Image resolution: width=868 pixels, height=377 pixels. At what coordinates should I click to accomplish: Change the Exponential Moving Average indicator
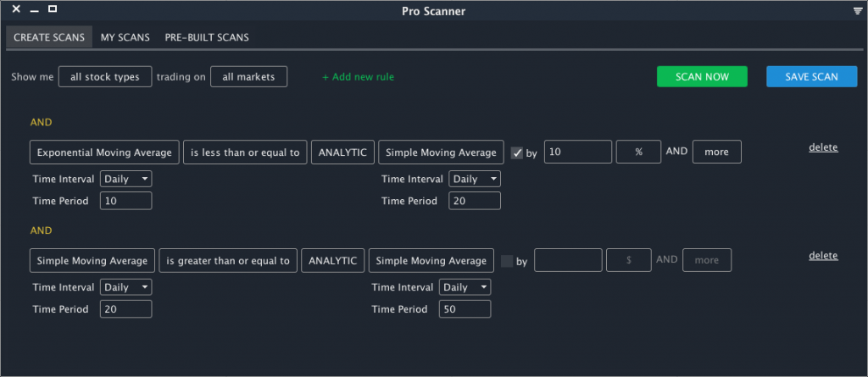(104, 152)
